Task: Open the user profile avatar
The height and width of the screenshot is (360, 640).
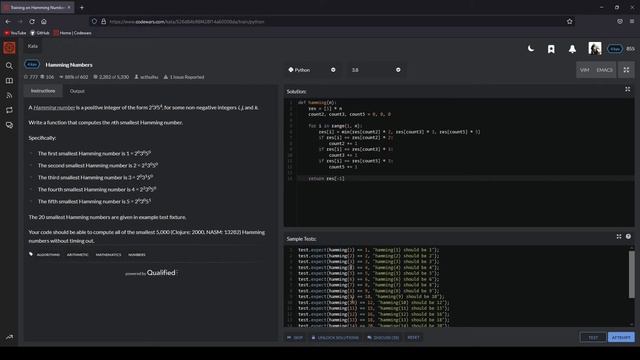Action: click(x=595, y=49)
